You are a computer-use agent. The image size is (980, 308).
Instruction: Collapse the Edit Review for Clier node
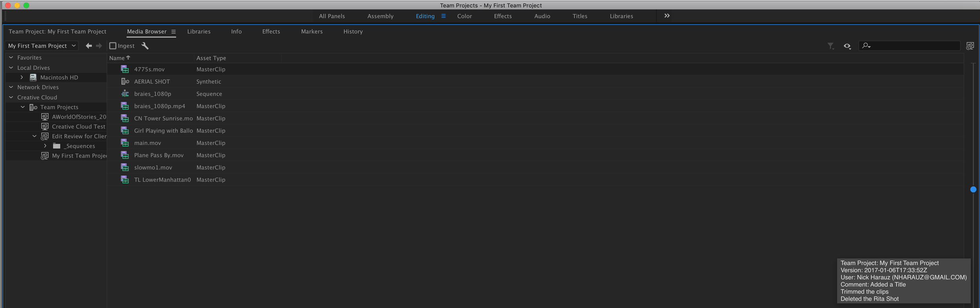point(34,136)
